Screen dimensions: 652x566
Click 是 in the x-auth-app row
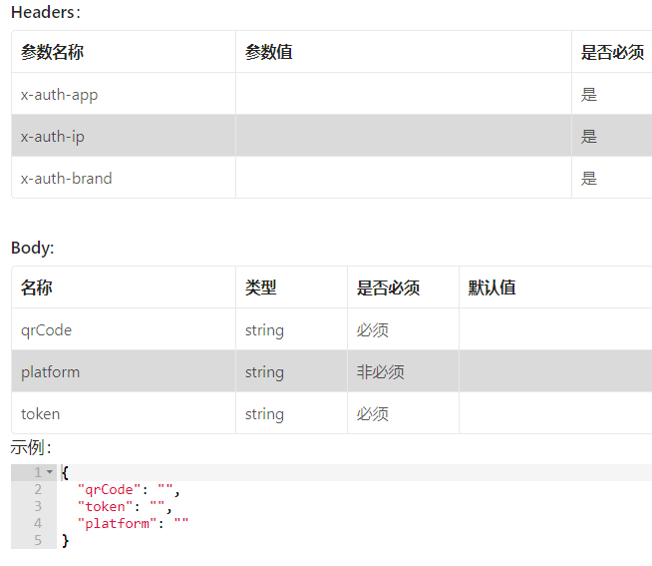589,95
